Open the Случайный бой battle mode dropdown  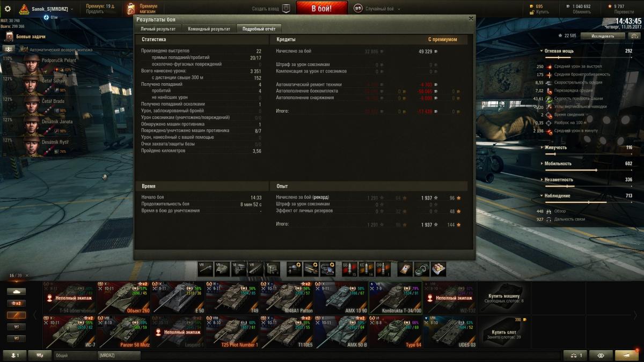click(x=379, y=9)
